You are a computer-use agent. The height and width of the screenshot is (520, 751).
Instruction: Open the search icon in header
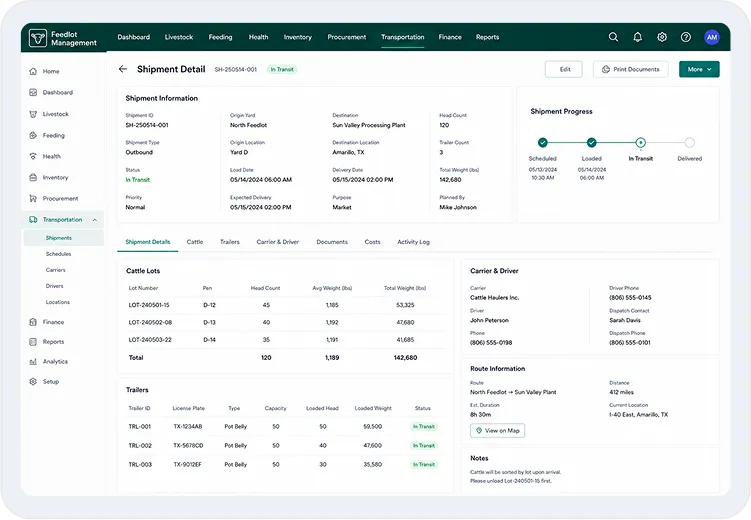point(613,37)
